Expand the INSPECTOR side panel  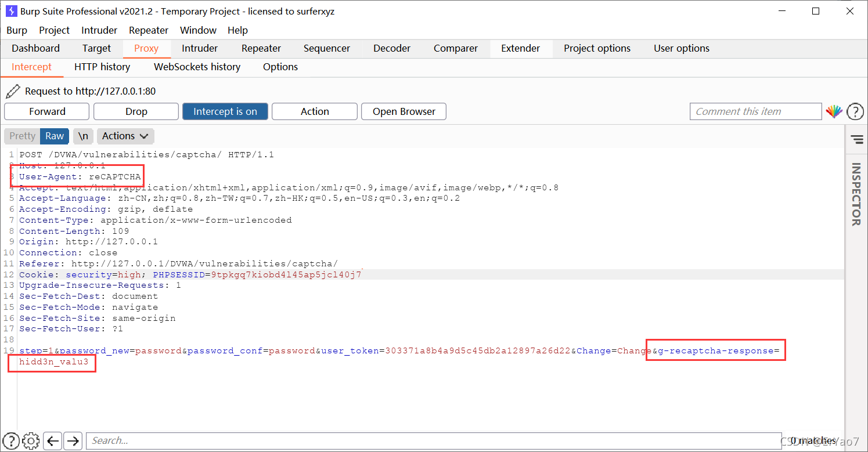856,194
